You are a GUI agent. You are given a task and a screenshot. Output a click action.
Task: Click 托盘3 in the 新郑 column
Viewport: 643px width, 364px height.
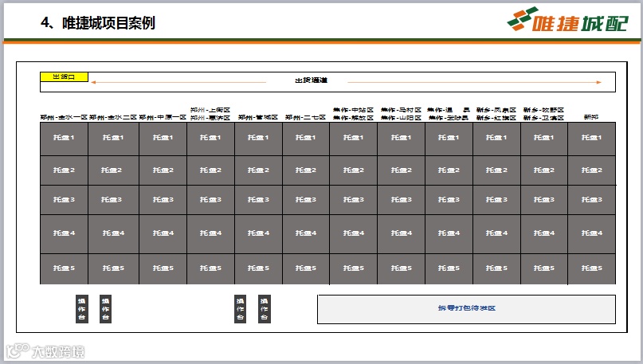[x=591, y=200]
